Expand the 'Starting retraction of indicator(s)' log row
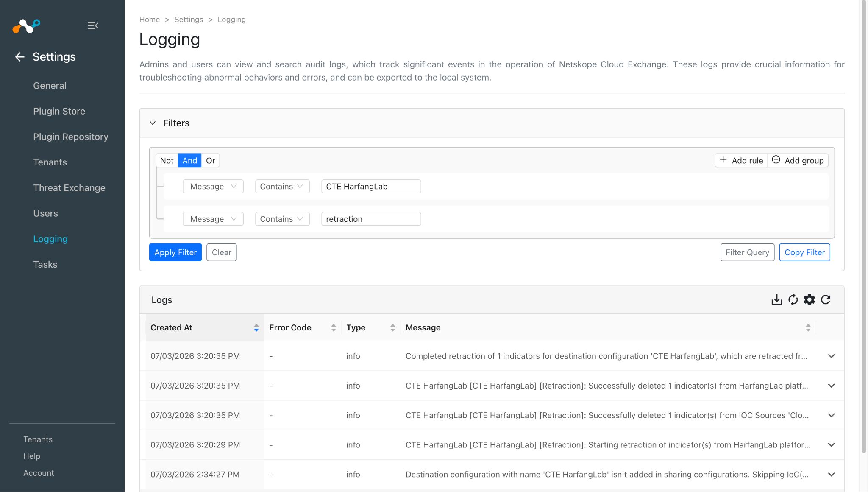 832,445
